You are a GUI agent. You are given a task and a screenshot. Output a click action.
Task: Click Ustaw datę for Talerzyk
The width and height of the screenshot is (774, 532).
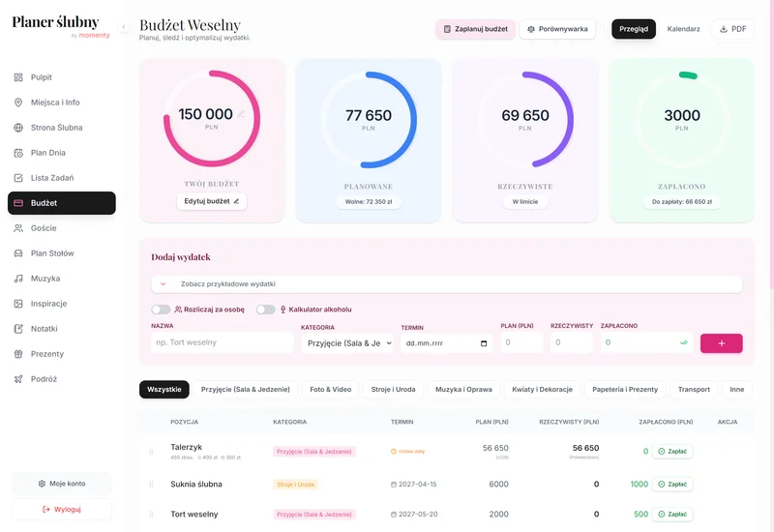pos(407,451)
